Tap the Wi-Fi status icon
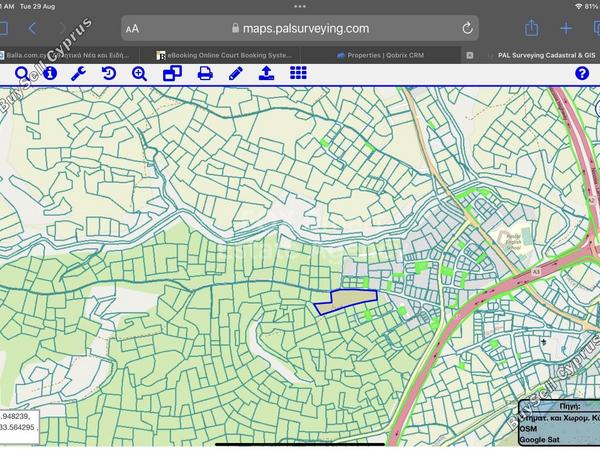600x450 pixels. 578,7
